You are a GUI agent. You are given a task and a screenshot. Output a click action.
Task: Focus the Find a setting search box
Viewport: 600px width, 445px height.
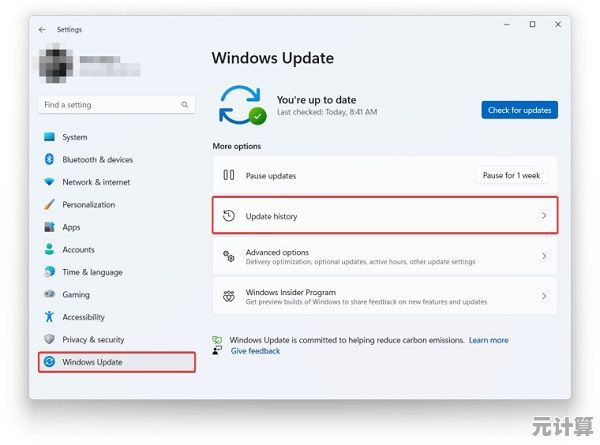(108, 105)
